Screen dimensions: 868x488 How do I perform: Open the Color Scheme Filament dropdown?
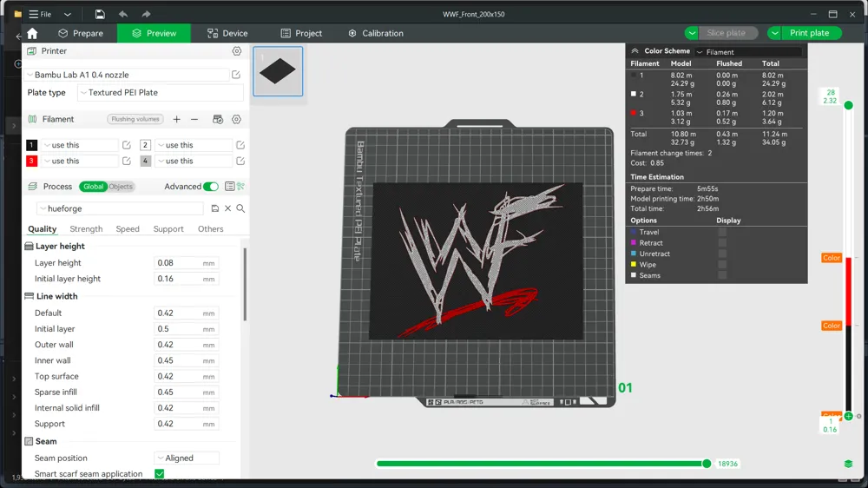coord(748,52)
